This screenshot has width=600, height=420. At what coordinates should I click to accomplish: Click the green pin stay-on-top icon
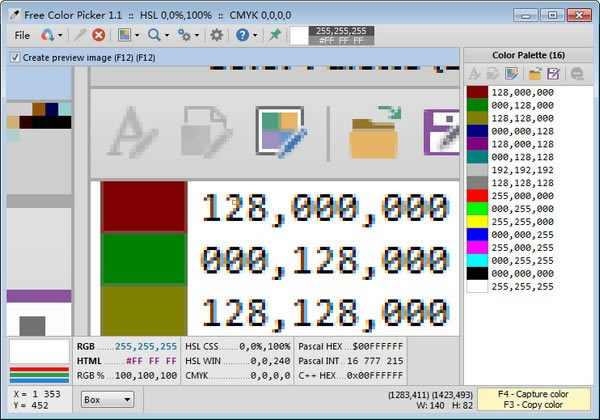275,35
